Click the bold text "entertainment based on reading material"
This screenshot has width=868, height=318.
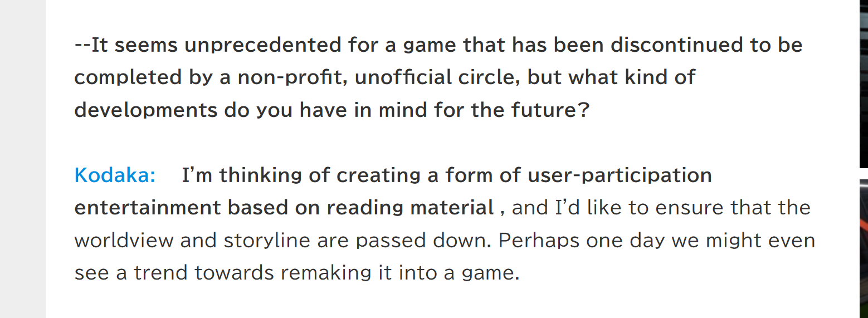coord(284,208)
